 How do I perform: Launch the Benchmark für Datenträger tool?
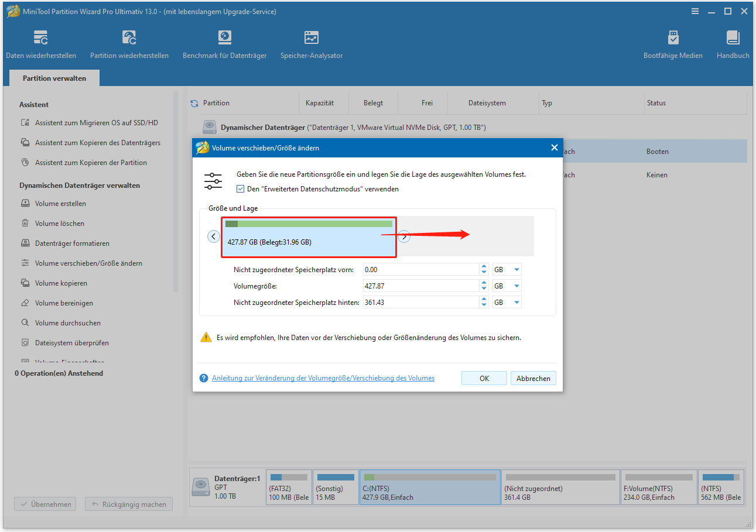(x=224, y=44)
